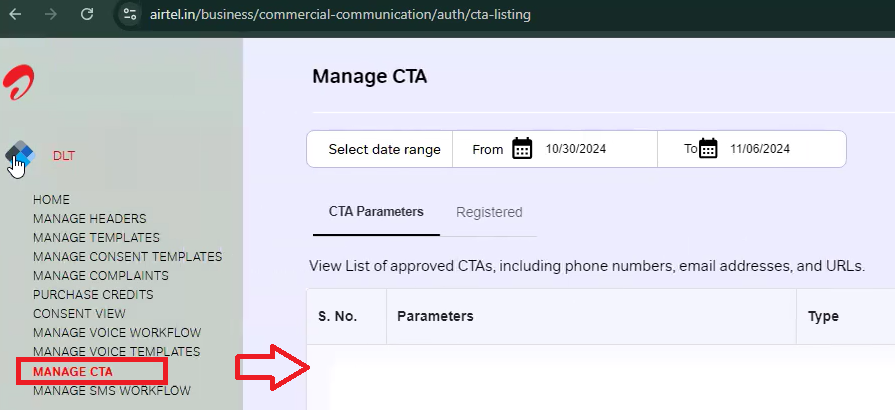Open Manage Headers in sidebar
This screenshot has width=895, height=410.
(x=90, y=219)
